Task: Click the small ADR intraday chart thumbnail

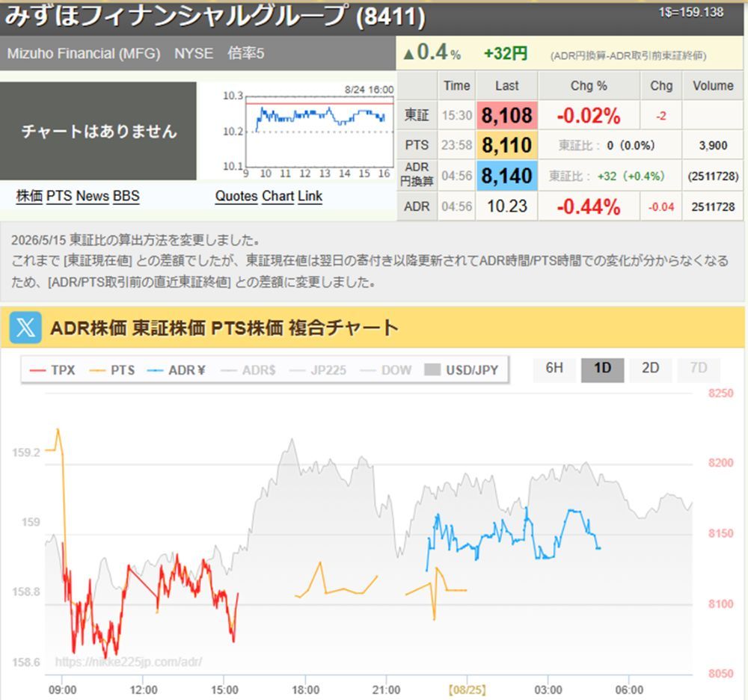Action: 307,132
